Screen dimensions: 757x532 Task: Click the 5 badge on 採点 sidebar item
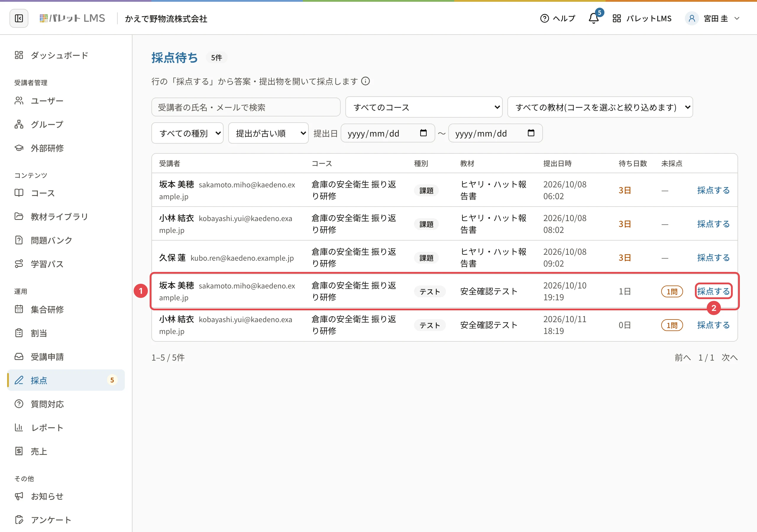(112, 380)
